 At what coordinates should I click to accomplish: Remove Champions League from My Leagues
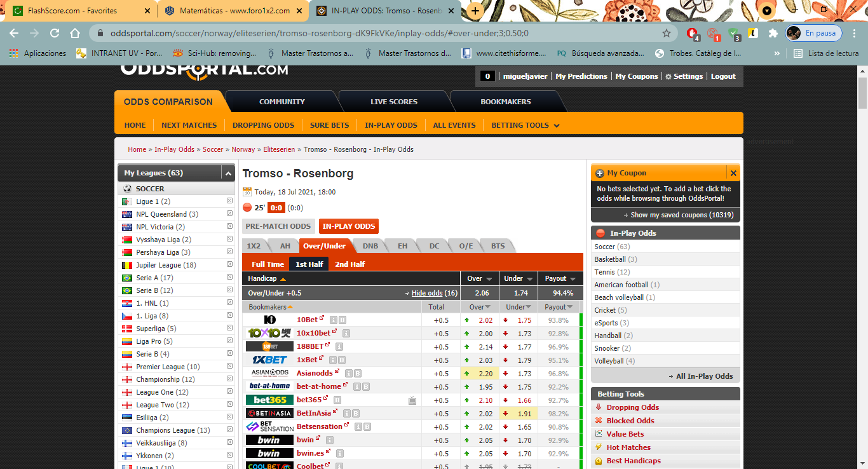(x=229, y=430)
